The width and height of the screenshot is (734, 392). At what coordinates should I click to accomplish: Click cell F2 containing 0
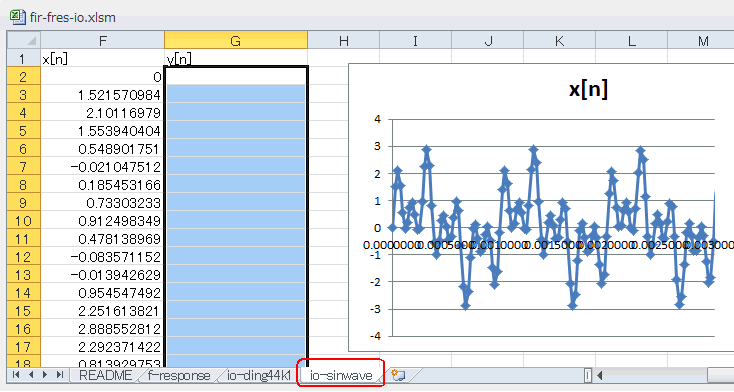[x=103, y=77]
